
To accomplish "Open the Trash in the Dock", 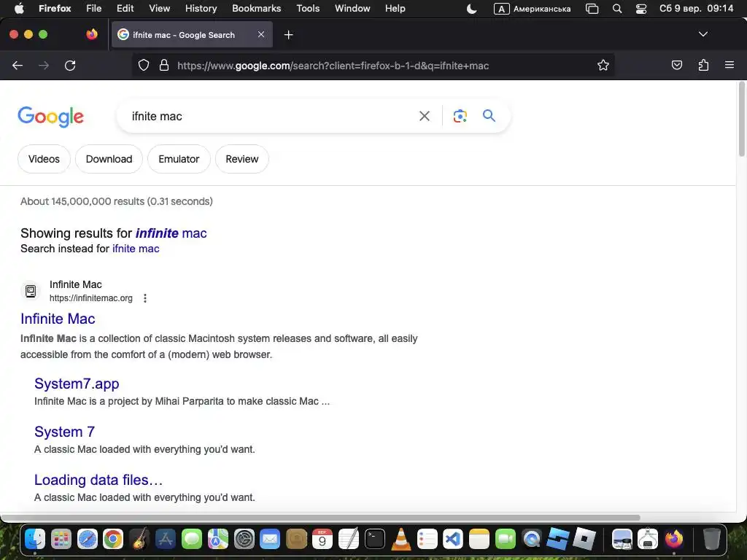I will click(x=711, y=539).
